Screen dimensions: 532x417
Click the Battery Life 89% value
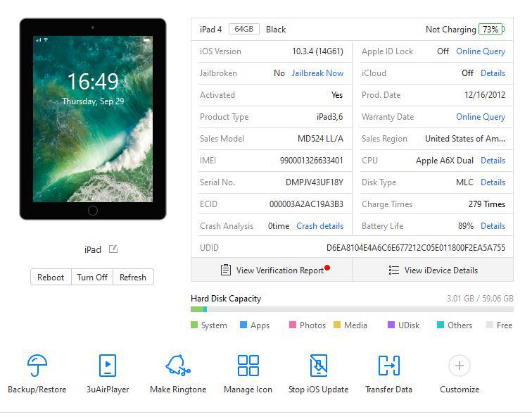(x=466, y=226)
